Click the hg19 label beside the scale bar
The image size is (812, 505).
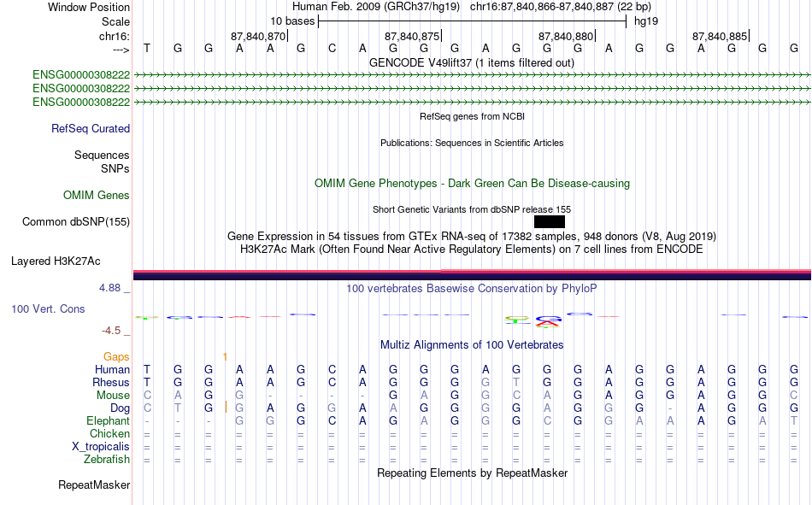[x=646, y=21]
